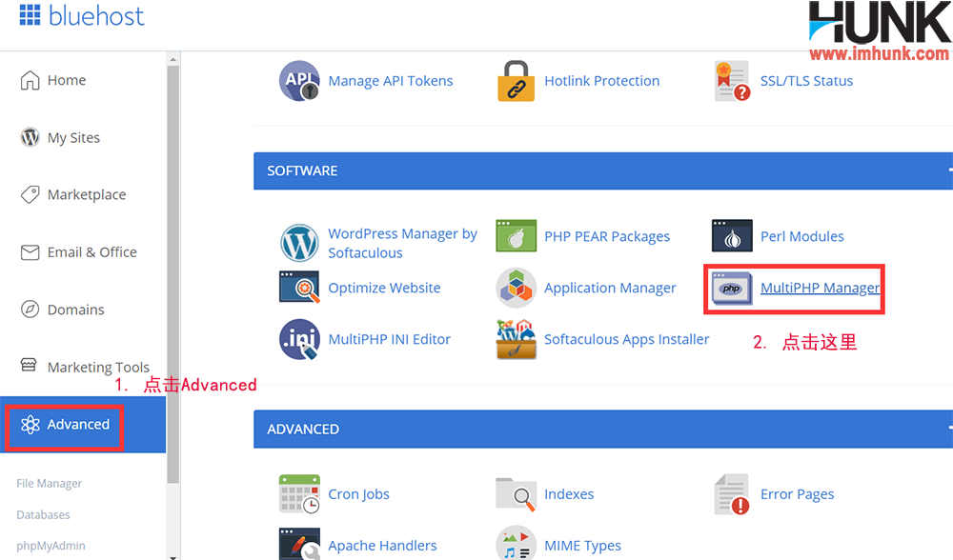Click the MultiPHP Manager php icon
Screen dimensions: 953x560
(732, 288)
